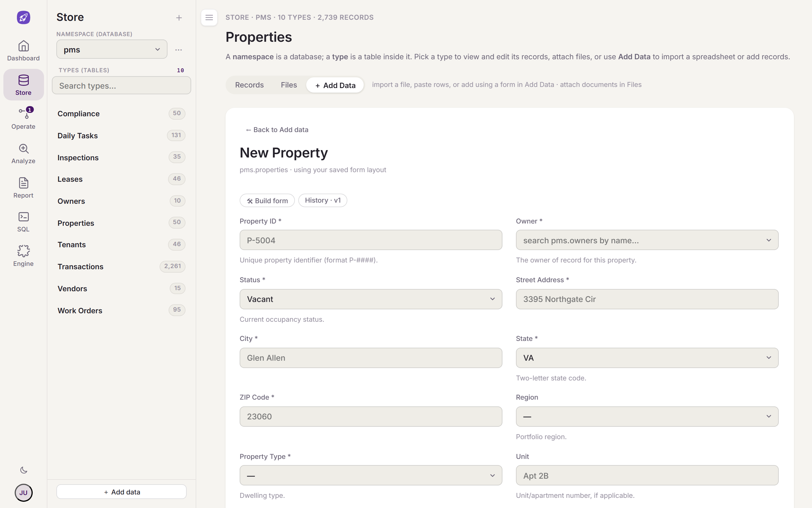Click the Build form button
This screenshot has height=508, width=812.
(x=267, y=201)
